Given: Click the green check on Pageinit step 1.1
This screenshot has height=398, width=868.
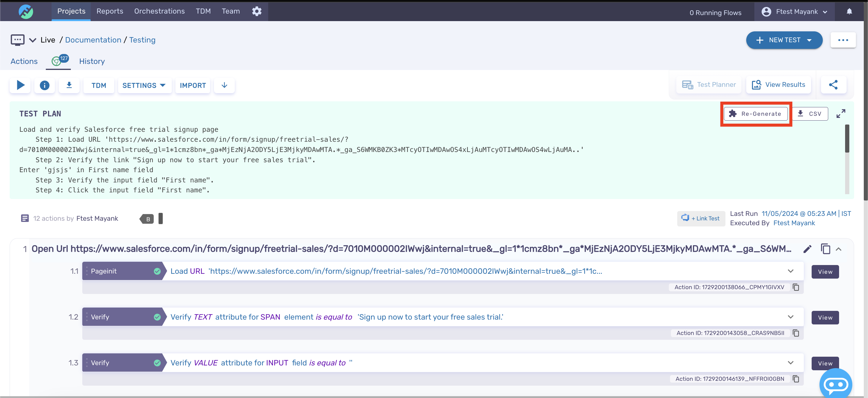Looking at the screenshot, I should tap(157, 271).
